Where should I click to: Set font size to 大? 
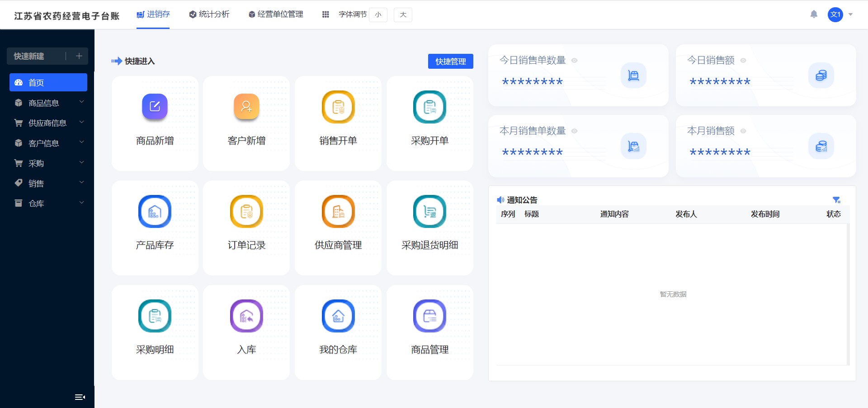click(x=403, y=14)
